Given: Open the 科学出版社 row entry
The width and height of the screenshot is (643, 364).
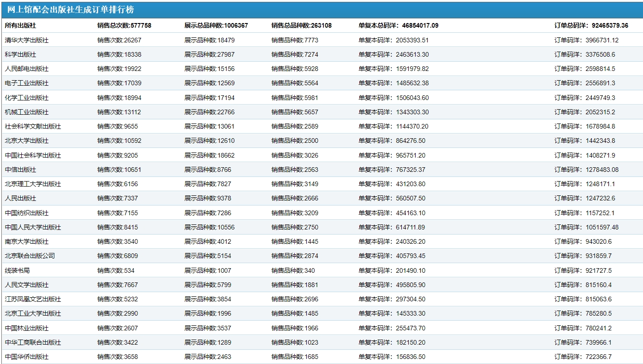Looking at the screenshot, I should [x=20, y=54].
